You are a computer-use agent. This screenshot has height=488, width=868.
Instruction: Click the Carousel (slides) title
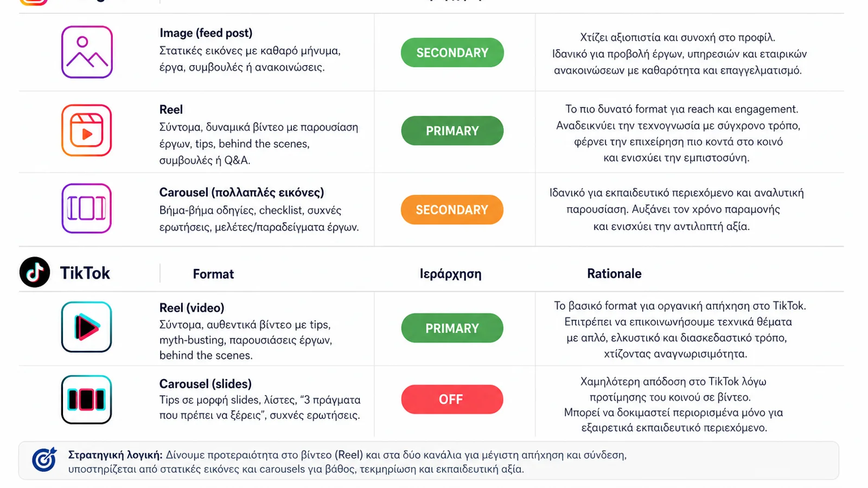tap(205, 384)
